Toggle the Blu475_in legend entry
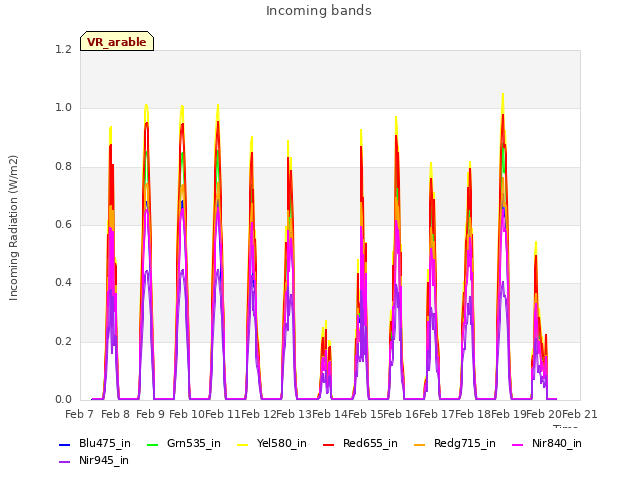 [95, 444]
